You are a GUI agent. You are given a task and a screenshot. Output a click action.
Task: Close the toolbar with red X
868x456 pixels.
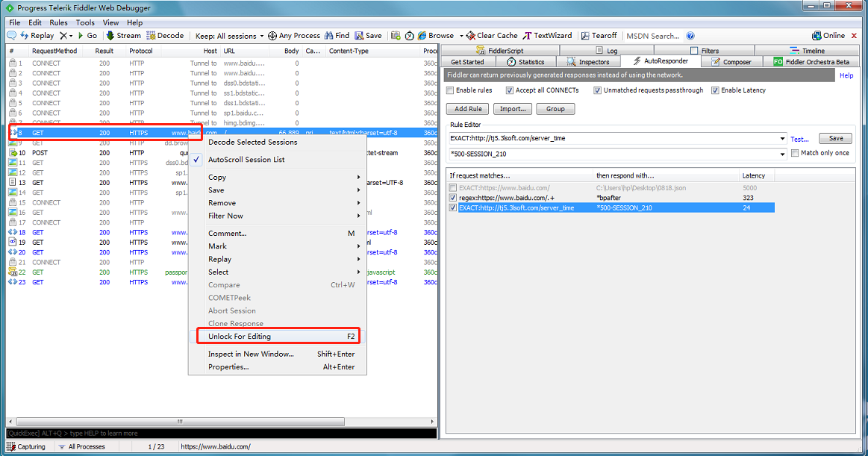pos(854,35)
